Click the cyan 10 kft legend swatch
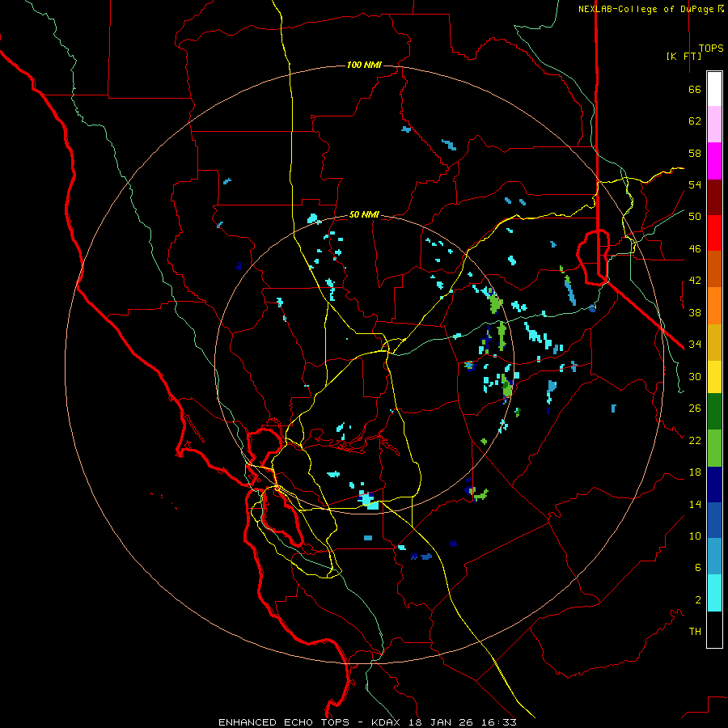The height and width of the screenshot is (728, 728). [x=714, y=593]
